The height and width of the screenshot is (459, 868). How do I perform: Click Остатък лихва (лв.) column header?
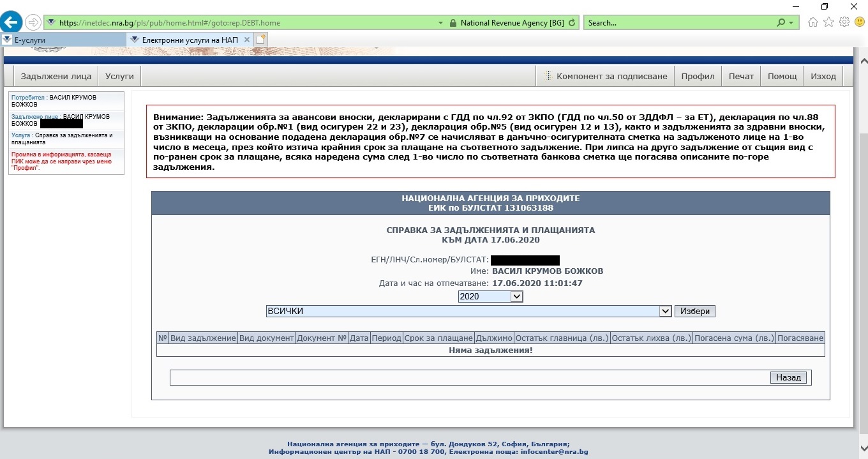pyautogui.click(x=651, y=338)
